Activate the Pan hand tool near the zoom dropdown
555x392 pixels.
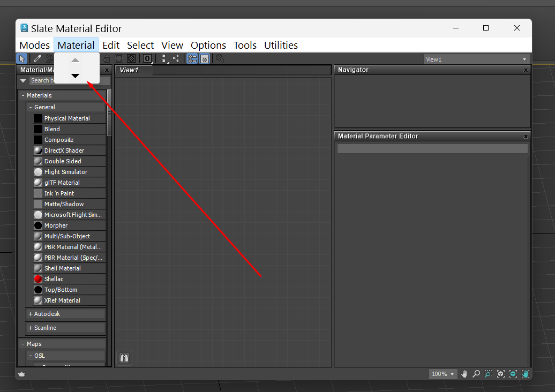[464, 374]
